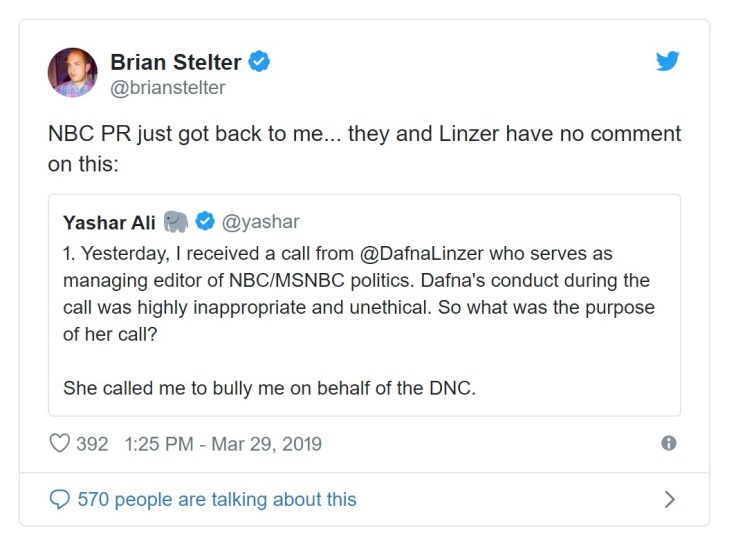
Task: Click the 392 likes count
Action: coord(92,443)
